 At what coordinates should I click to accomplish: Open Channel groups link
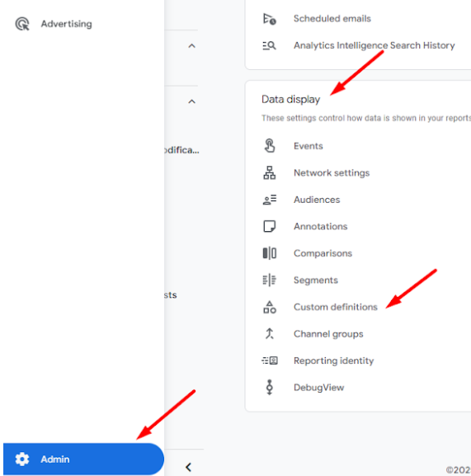pyautogui.click(x=328, y=334)
